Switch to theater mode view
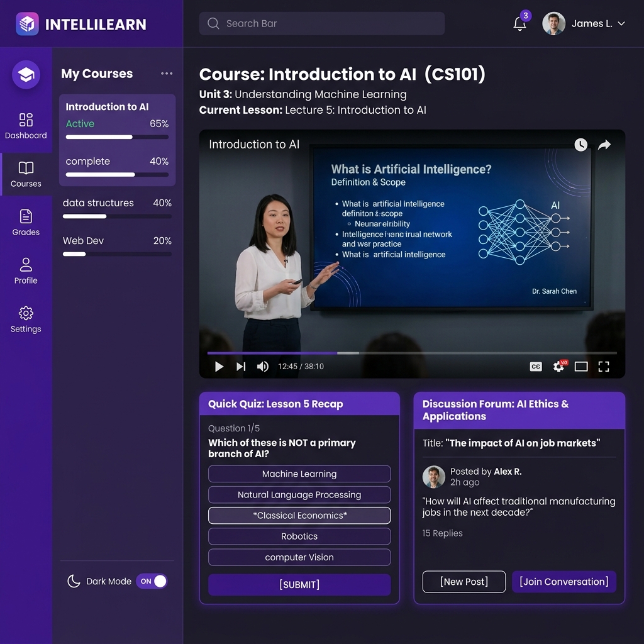The width and height of the screenshot is (644, 644). point(581,367)
